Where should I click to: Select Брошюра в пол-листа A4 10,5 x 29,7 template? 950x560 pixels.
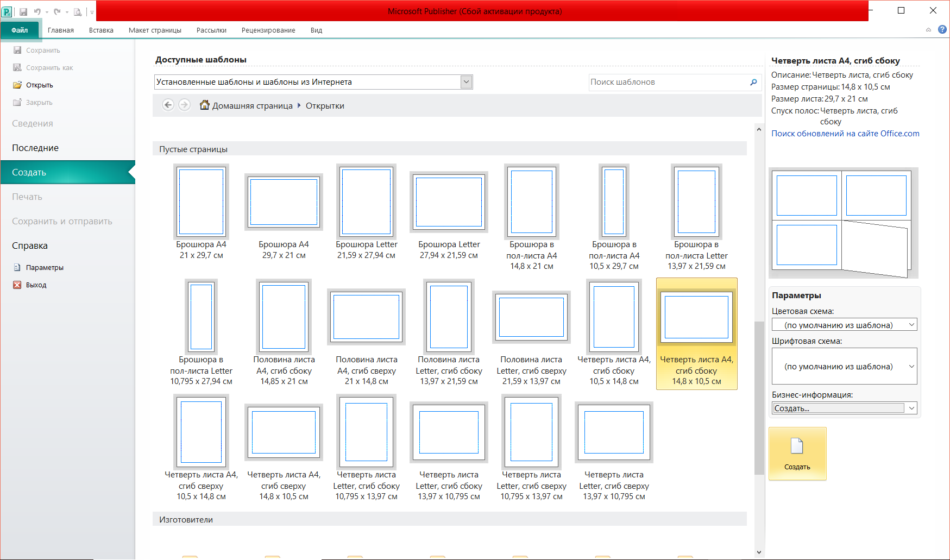(614, 217)
